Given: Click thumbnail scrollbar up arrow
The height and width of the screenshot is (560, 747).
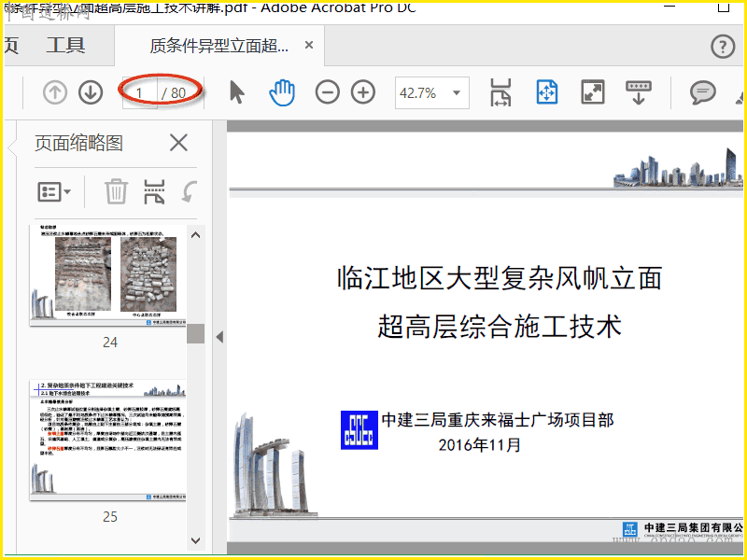Looking at the screenshot, I should point(195,235).
